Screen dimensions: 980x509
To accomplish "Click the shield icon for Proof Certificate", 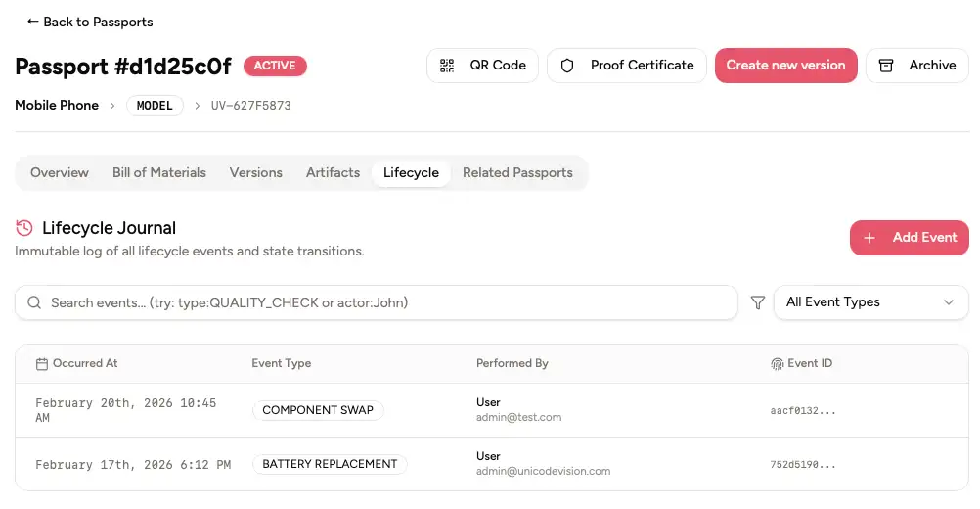I will pos(567,66).
